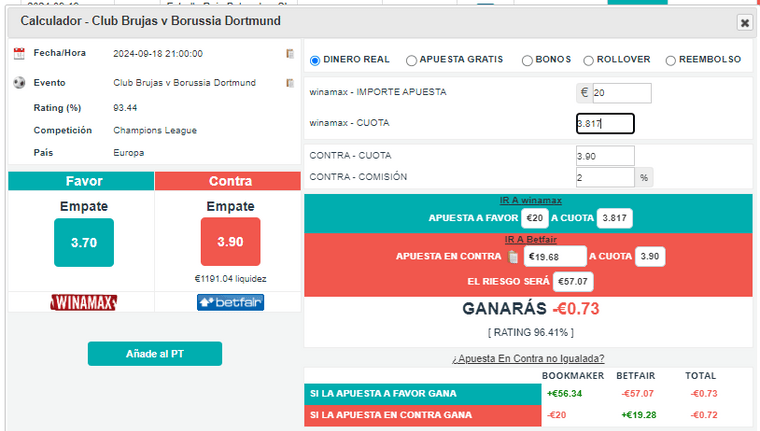The image size is (760, 431).
Task: Click the teal 3.70 Favor odds box
Action: click(x=84, y=242)
